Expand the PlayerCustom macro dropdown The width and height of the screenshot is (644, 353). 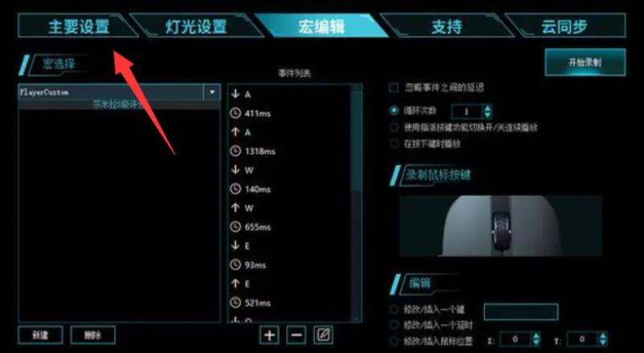pyautogui.click(x=212, y=92)
